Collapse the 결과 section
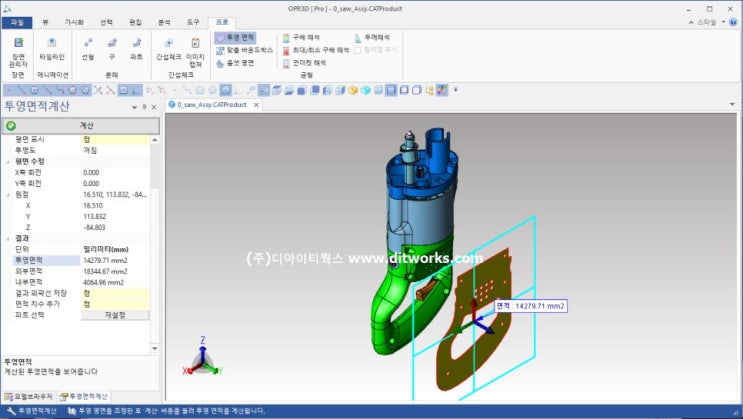The width and height of the screenshot is (743, 419). click(8, 238)
